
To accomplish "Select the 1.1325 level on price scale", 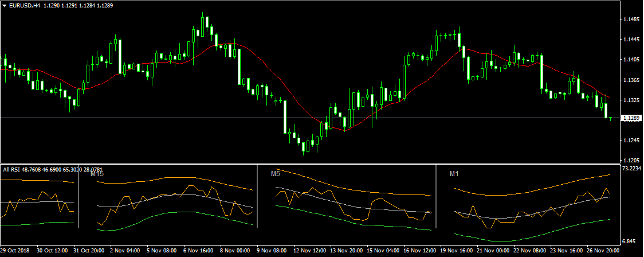I will [x=630, y=100].
